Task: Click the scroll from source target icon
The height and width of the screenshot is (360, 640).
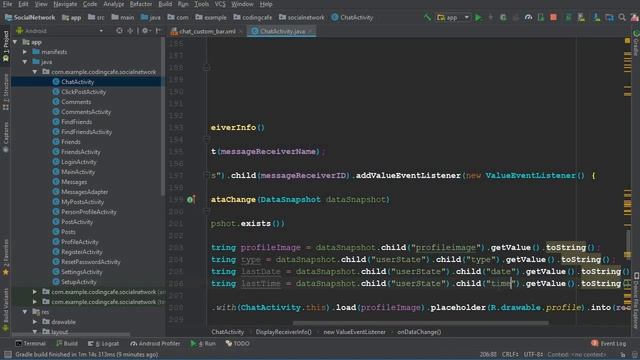Action: (x=119, y=31)
